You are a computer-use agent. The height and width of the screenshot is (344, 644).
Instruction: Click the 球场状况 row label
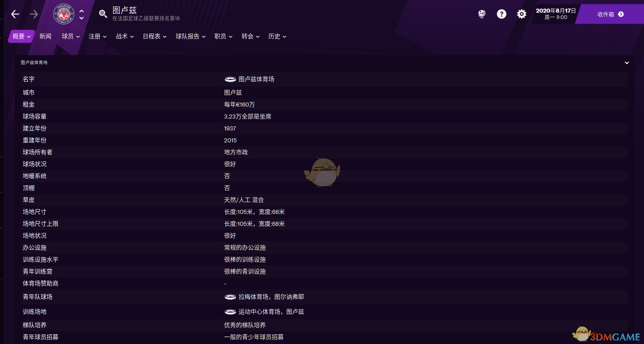pos(35,164)
